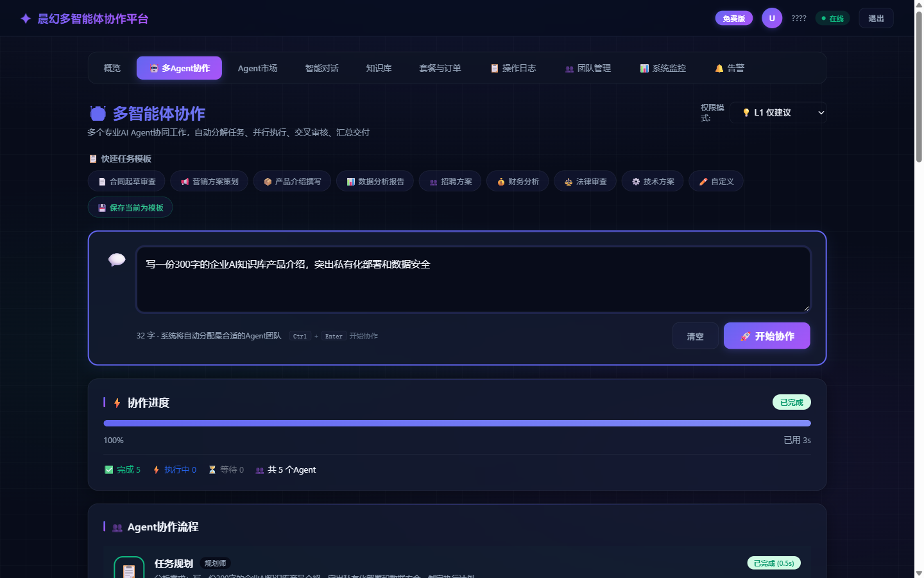Click the 退出 logout button
The image size is (924, 578).
tap(876, 18)
